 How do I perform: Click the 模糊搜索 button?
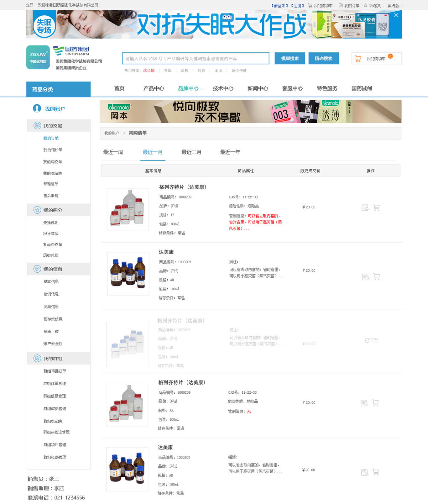tap(290, 58)
